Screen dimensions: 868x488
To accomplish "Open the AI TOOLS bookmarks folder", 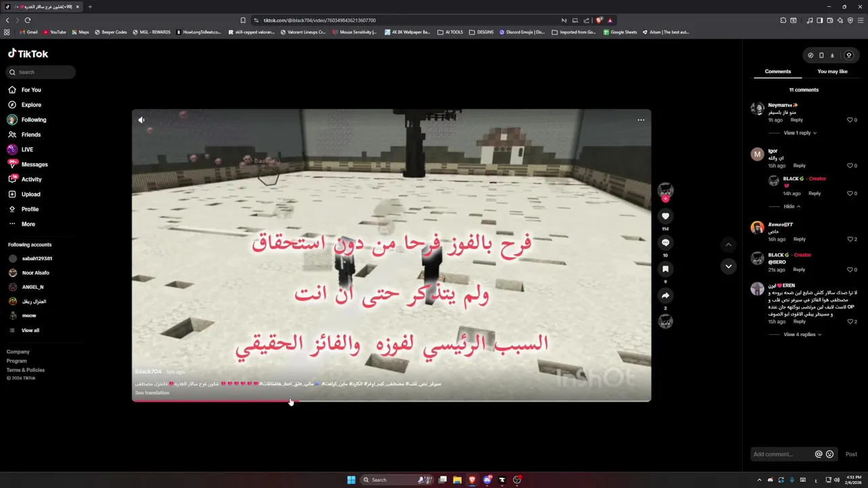I will point(450,32).
